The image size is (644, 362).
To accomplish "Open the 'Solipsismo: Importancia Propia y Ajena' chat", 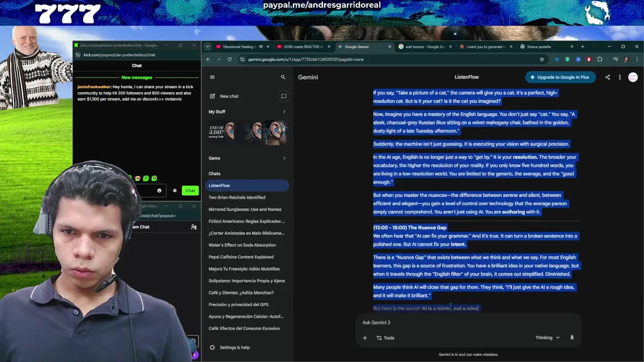I will (x=247, y=281).
